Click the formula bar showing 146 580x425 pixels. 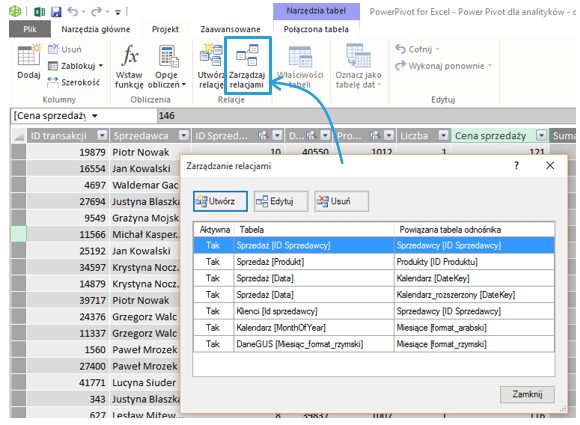tap(366, 116)
